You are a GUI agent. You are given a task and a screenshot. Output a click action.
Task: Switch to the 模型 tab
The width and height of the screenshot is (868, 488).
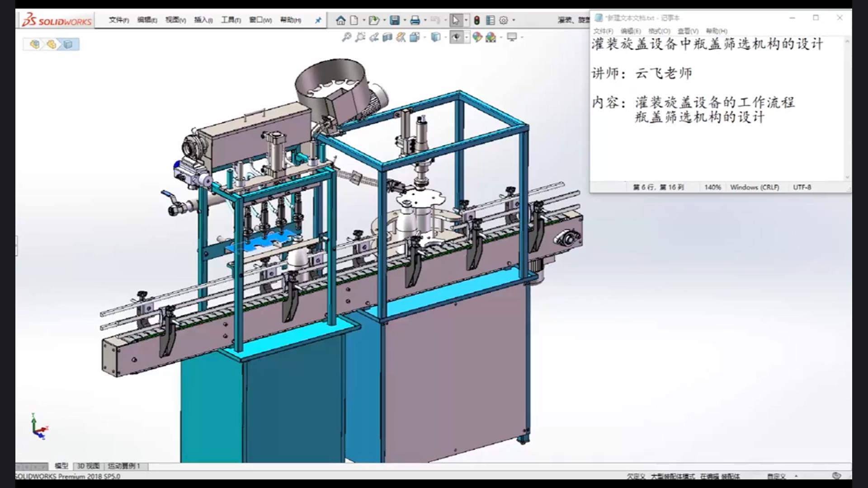(x=61, y=466)
